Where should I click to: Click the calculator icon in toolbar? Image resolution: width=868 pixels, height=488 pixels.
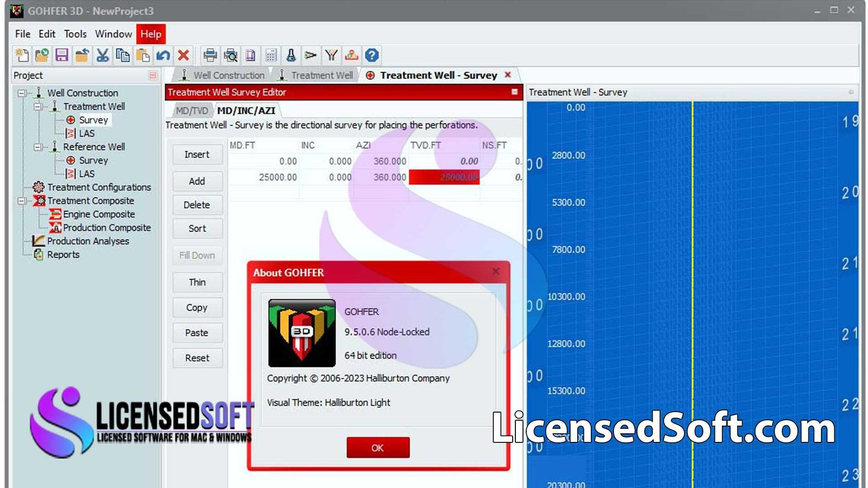point(271,55)
